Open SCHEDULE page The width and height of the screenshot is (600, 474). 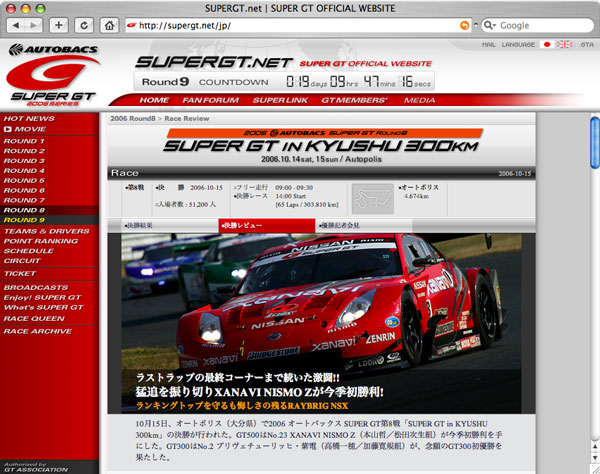[x=28, y=251]
